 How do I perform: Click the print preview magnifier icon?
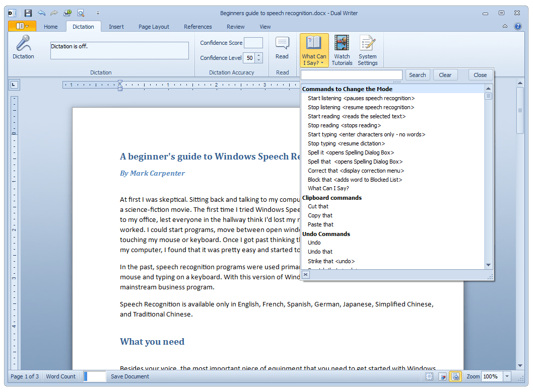81,13
